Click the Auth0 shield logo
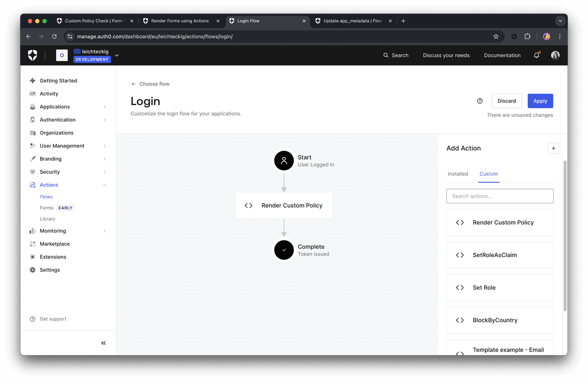 (x=32, y=55)
